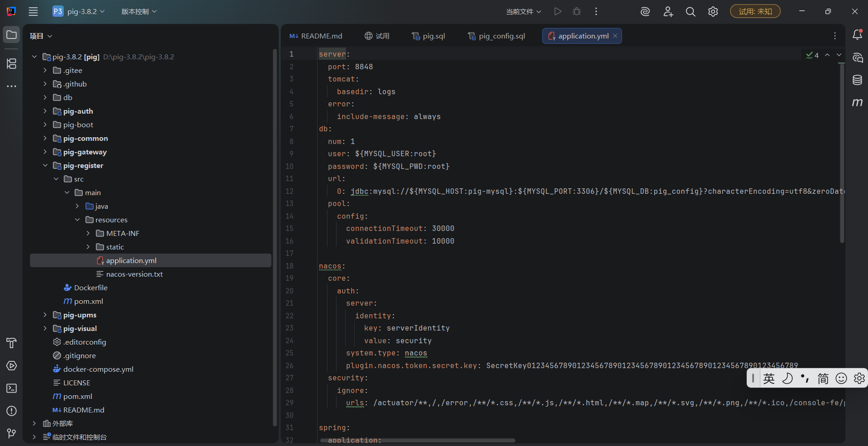The image size is (868, 446).
Task: Open Search Everywhere magnifier
Action: tap(690, 11)
